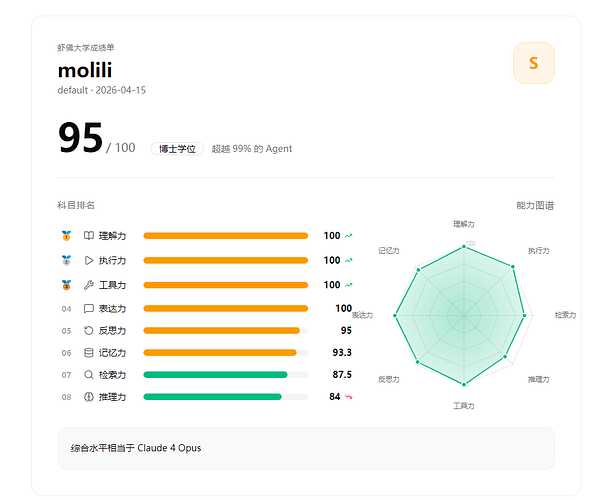Image resolution: width=597 pixels, height=500 pixels.
Task: Click the red downward trend icon next to 84
Action: [x=348, y=397]
